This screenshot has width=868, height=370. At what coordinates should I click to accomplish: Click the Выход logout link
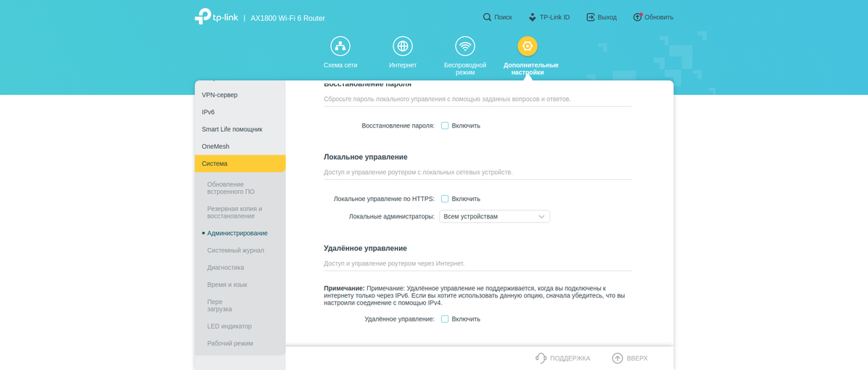tap(602, 17)
